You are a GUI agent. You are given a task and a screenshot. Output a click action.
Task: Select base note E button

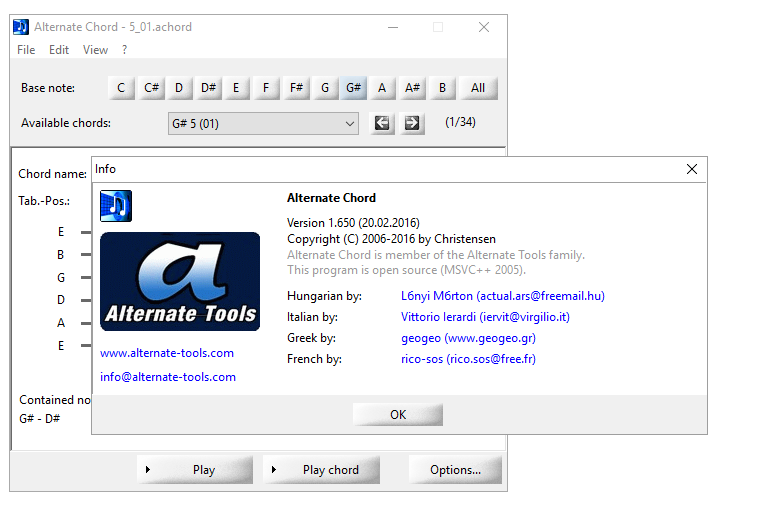[236, 88]
